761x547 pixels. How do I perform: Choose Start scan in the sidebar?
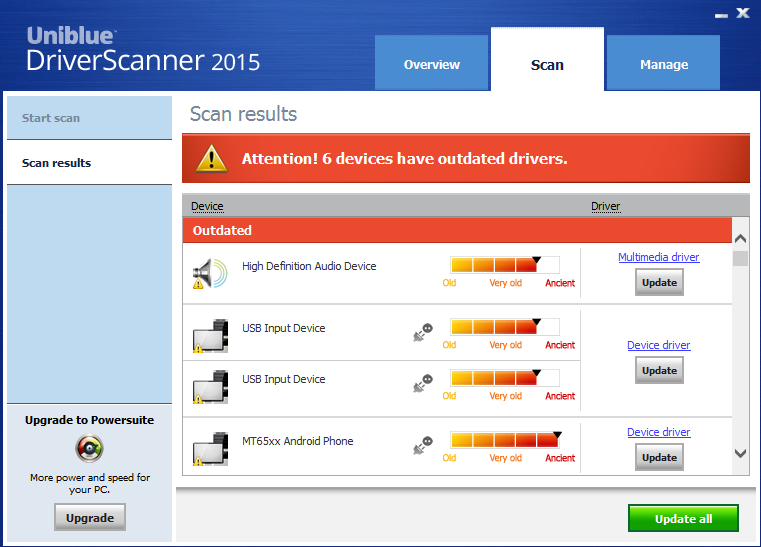[x=89, y=118]
